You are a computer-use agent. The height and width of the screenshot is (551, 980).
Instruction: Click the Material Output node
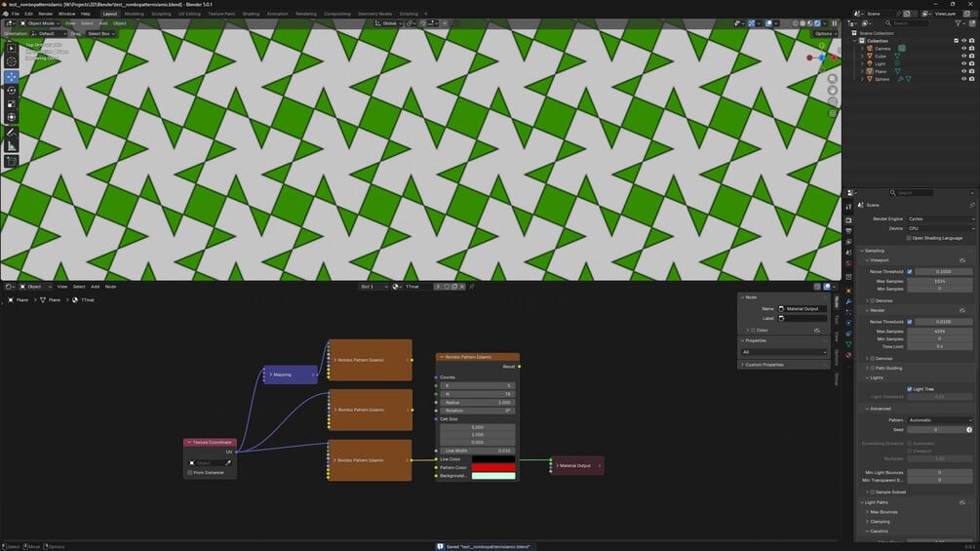[x=577, y=465]
